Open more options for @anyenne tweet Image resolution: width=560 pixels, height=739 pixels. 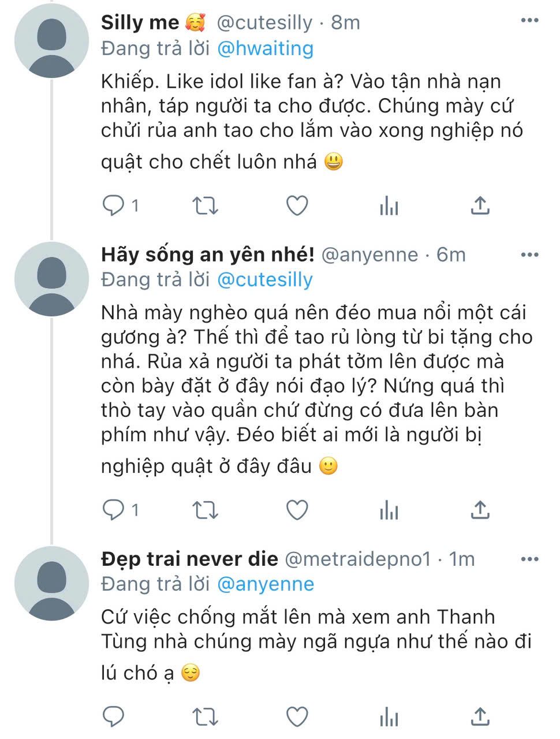pyautogui.click(x=529, y=254)
